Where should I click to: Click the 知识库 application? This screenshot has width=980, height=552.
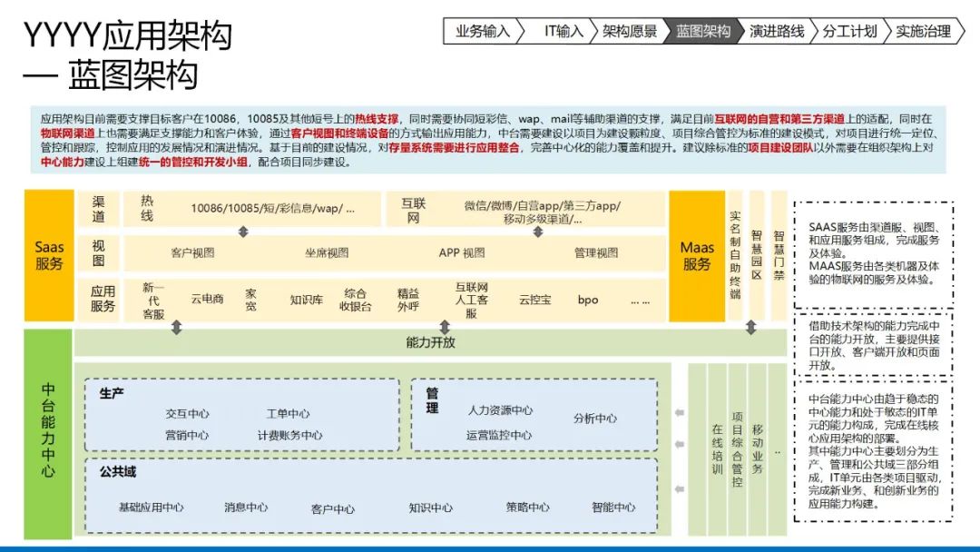[x=307, y=300]
